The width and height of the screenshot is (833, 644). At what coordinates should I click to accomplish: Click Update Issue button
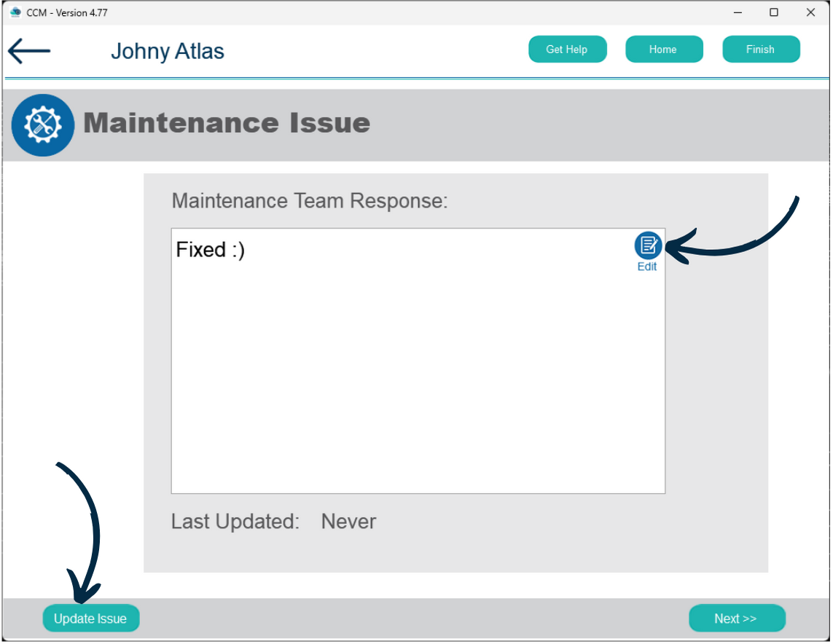(x=91, y=619)
